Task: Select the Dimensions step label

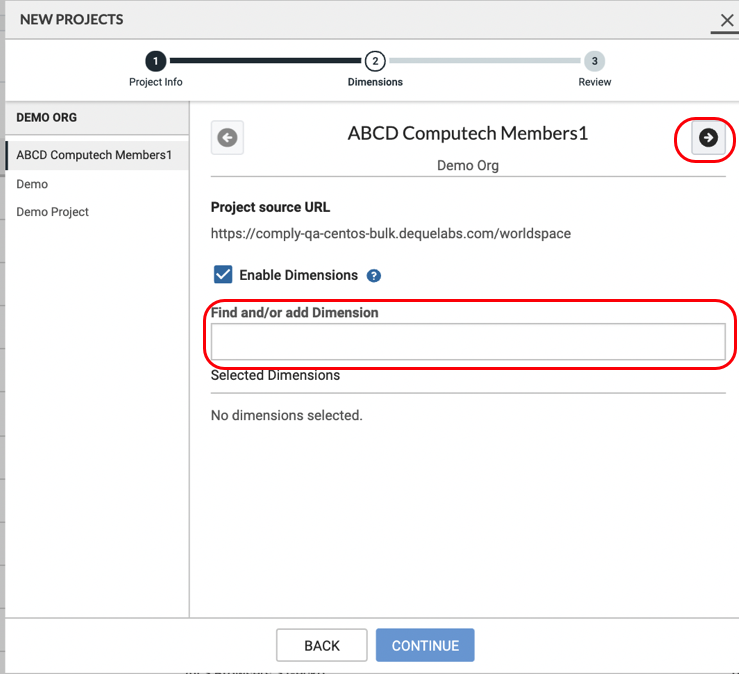Action: [x=375, y=82]
